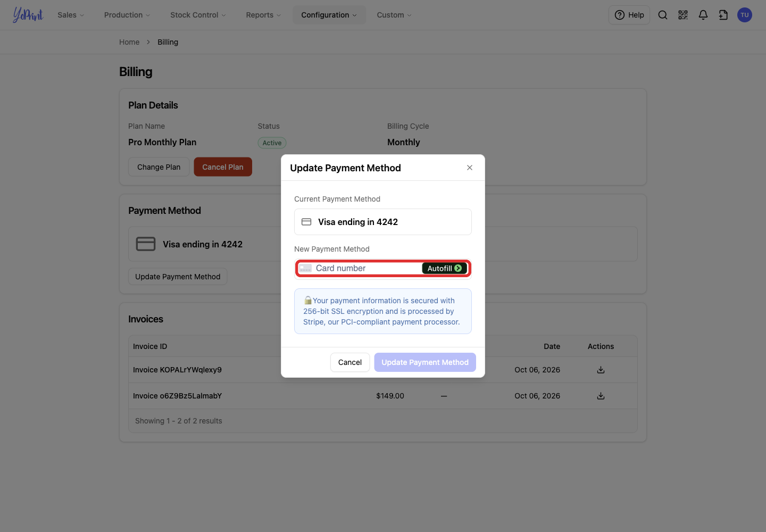Screen dimensions: 766x532
Task: Click the 'Invoice ID' column header
Action: (x=150, y=346)
